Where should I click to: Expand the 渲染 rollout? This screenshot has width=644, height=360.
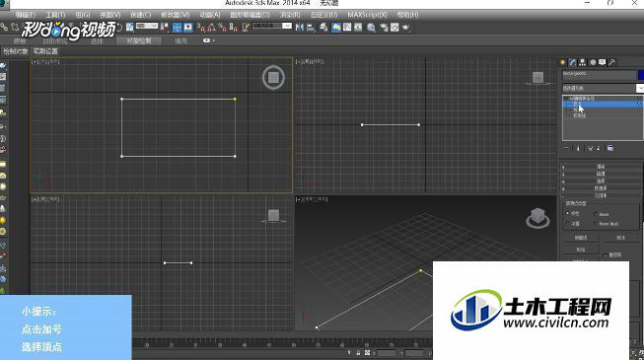click(601, 167)
